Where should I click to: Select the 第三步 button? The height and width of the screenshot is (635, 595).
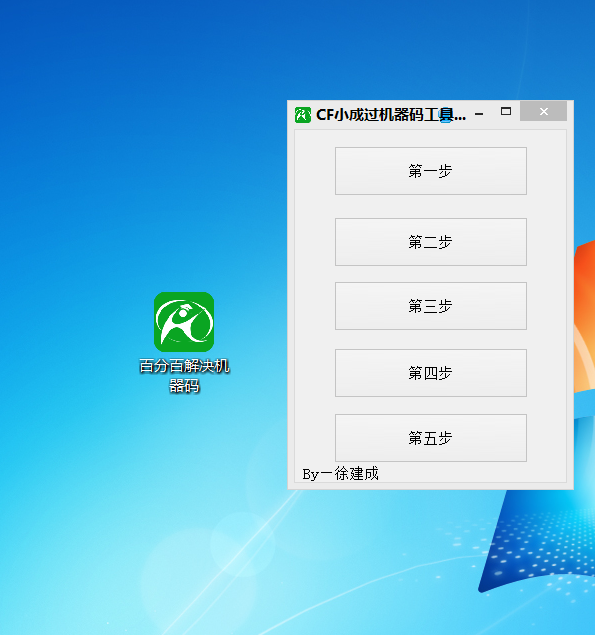[431, 306]
